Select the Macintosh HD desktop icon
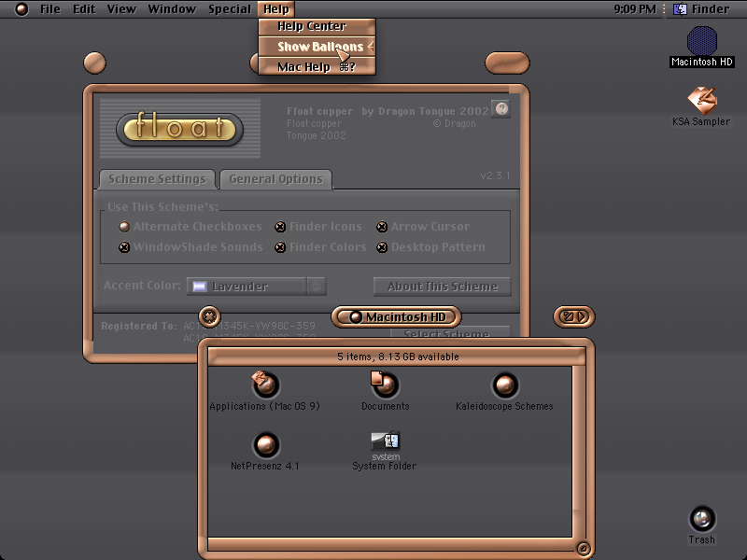The height and width of the screenshot is (560, 747). tap(701, 47)
